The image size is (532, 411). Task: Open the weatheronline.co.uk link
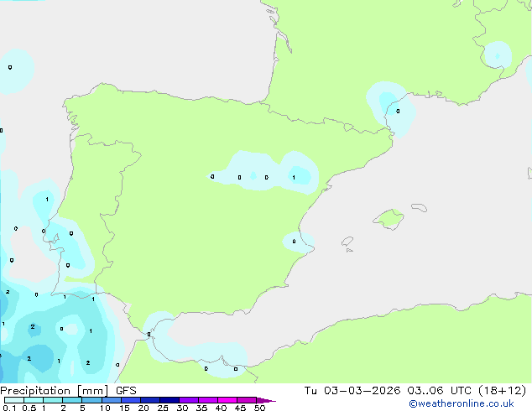click(462, 403)
